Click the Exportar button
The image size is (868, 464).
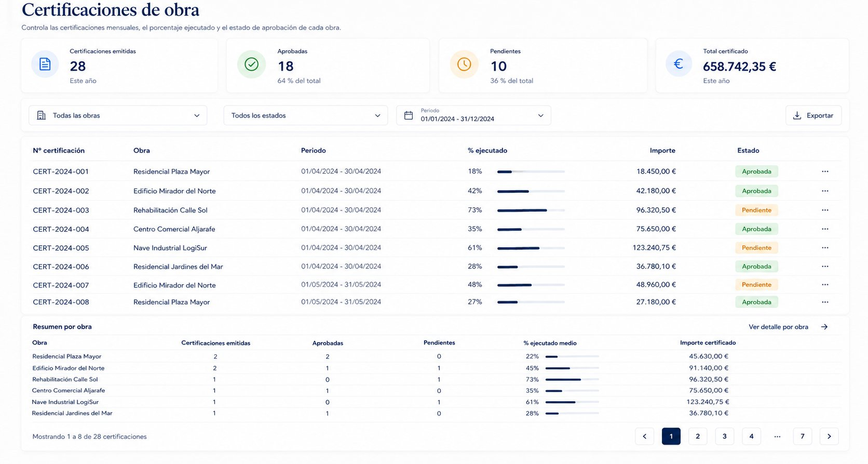point(813,115)
